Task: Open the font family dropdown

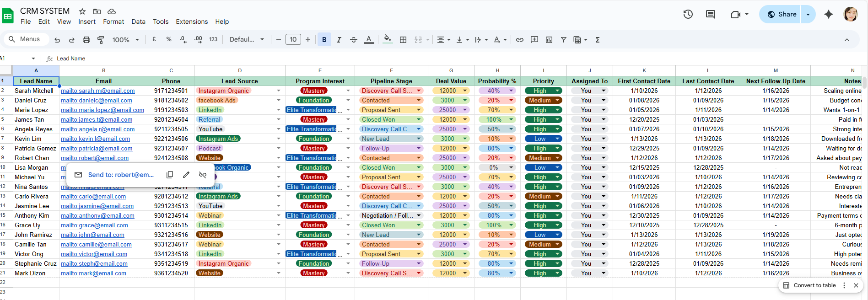Action: [x=247, y=39]
